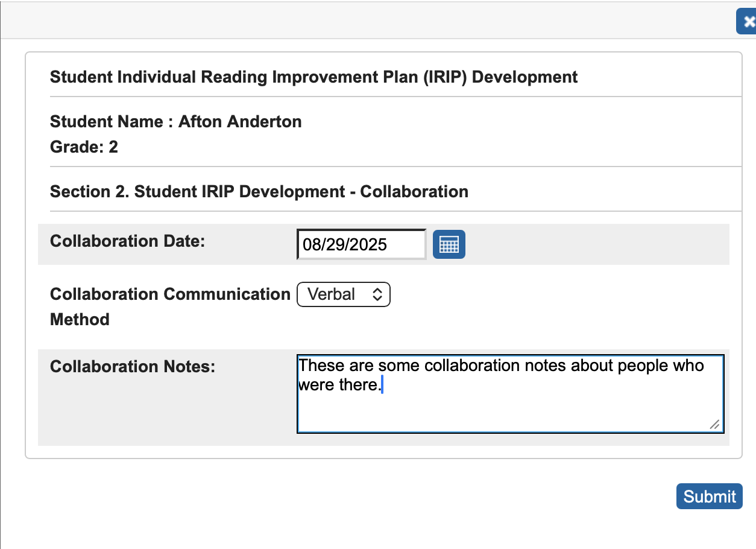
Task: Click the IRIP Development title bar
Action: [x=313, y=77]
